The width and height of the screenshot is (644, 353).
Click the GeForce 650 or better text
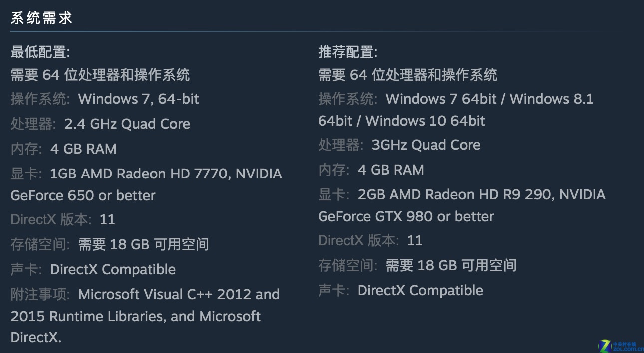(83, 195)
